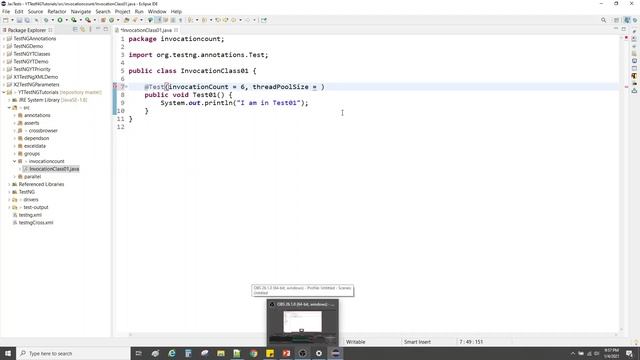
Task: Select the annotations package
Action: 37,116
